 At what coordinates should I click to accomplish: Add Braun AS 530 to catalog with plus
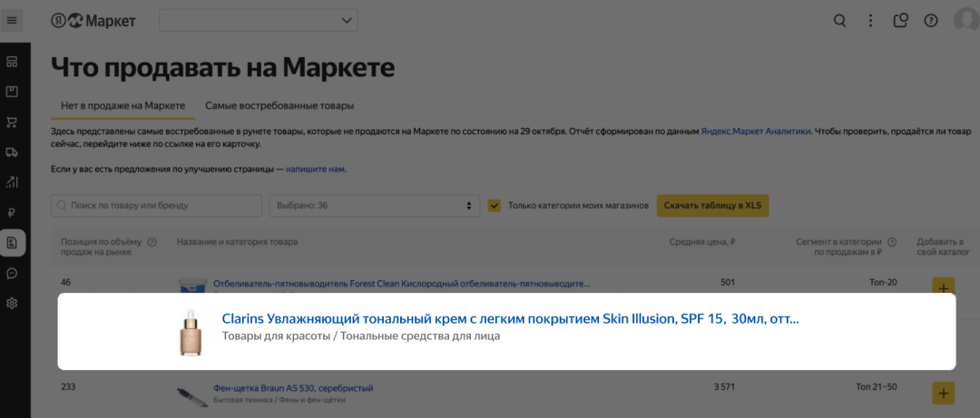pyautogui.click(x=943, y=394)
